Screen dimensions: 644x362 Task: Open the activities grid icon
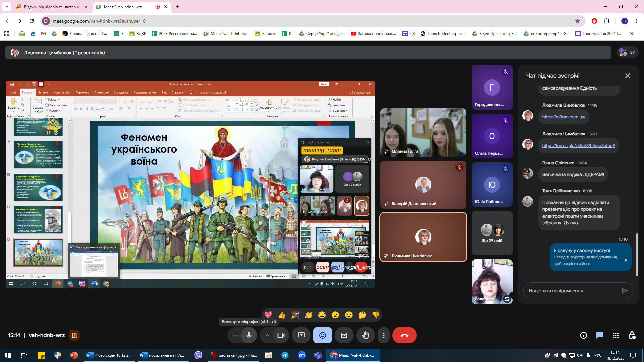click(x=616, y=335)
